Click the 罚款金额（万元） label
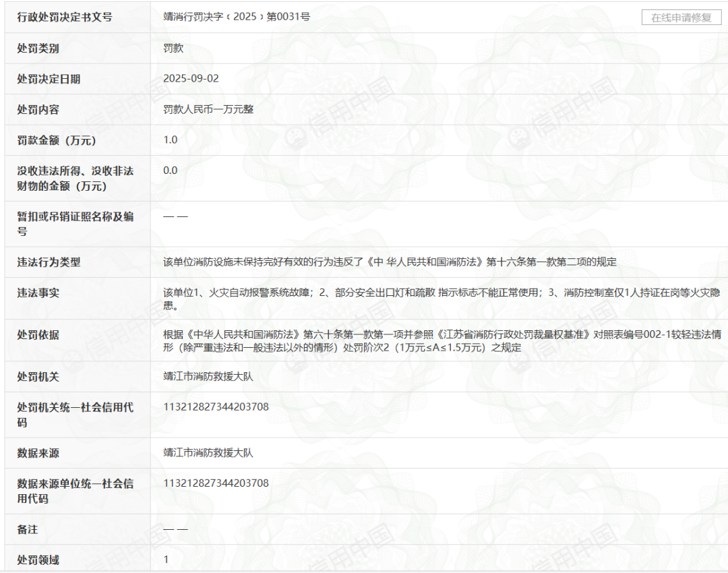 (57, 140)
